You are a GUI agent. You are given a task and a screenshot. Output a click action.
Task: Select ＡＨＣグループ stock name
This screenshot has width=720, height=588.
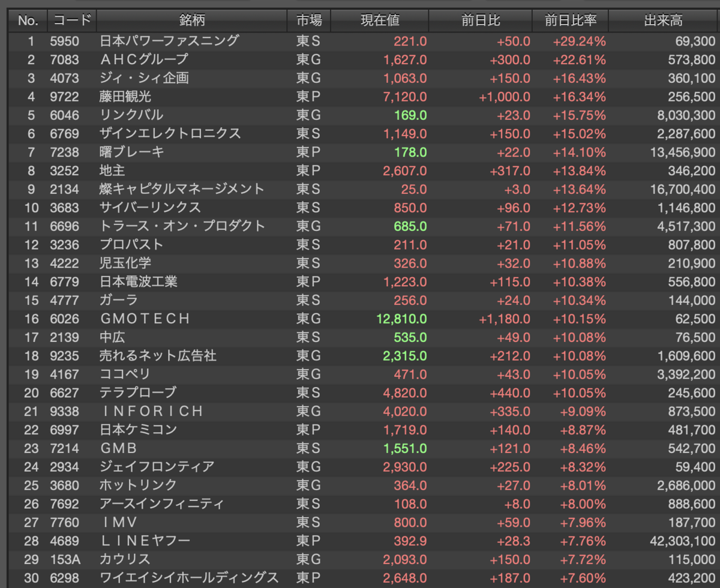[144, 59]
